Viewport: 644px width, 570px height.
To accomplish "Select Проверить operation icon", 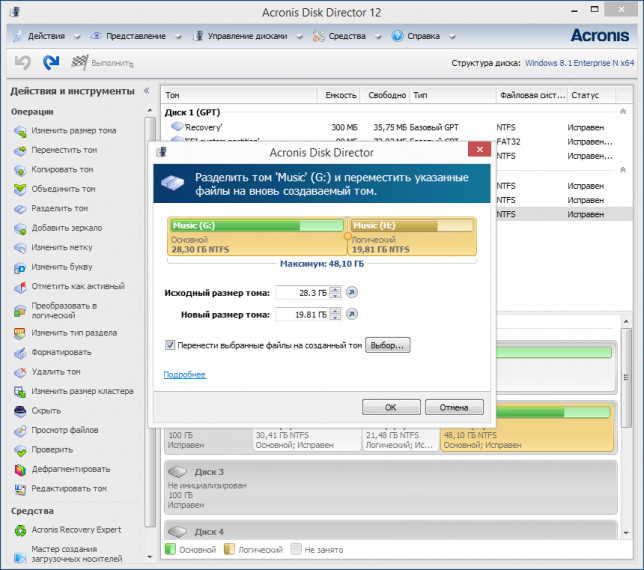I will (x=20, y=450).
